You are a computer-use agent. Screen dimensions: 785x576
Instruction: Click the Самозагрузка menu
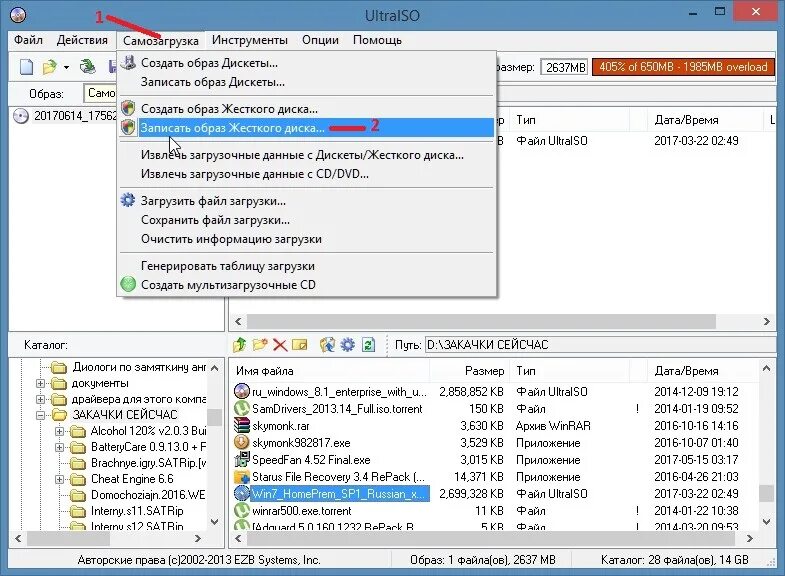tap(161, 41)
